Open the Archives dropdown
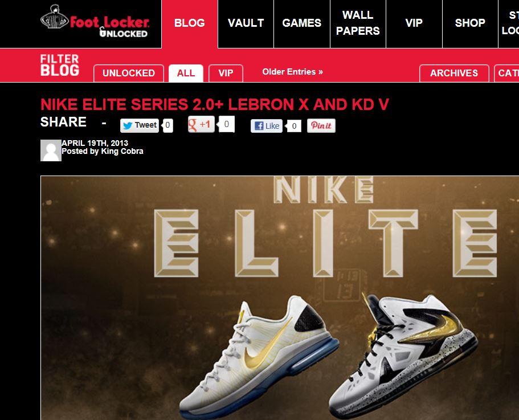The height and width of the screenshot is (420, 519). [454, 73]
